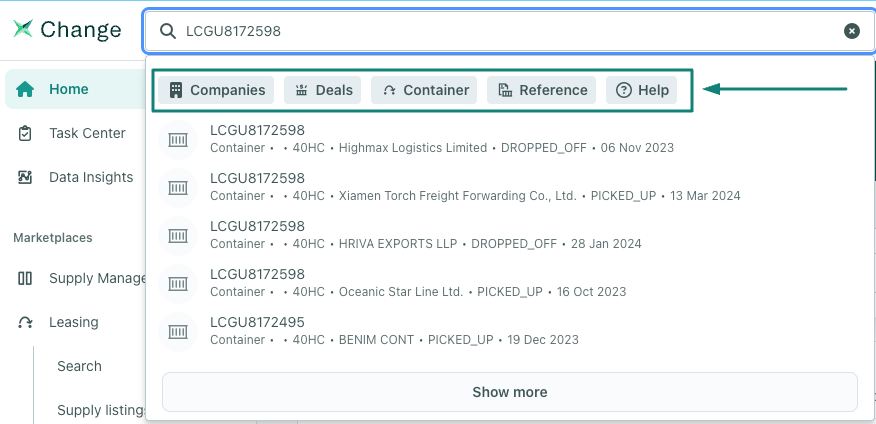Click the Supply Management columns icon

coord(26,278)
